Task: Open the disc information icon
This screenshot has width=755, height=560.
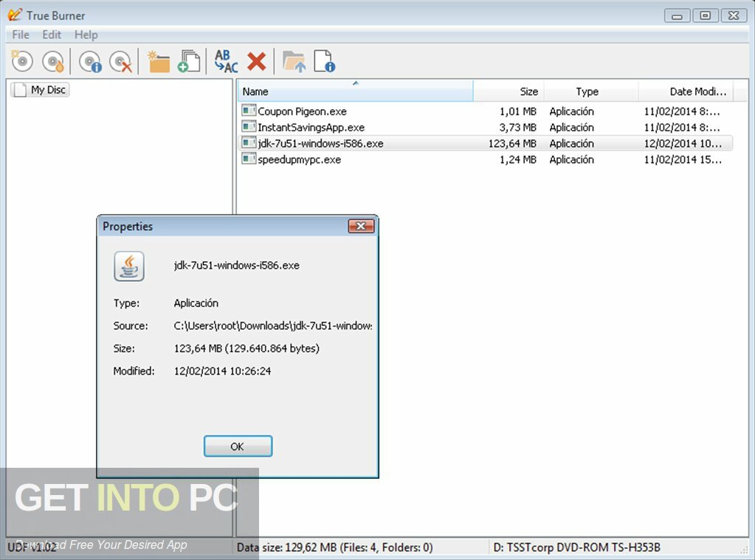Action: tap(91, 62)
